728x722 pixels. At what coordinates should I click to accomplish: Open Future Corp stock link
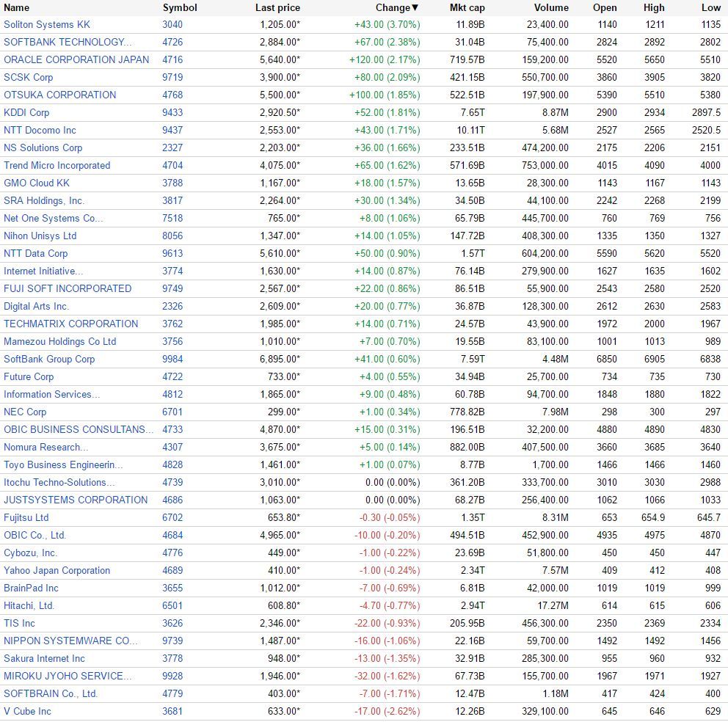click(29, 377)
